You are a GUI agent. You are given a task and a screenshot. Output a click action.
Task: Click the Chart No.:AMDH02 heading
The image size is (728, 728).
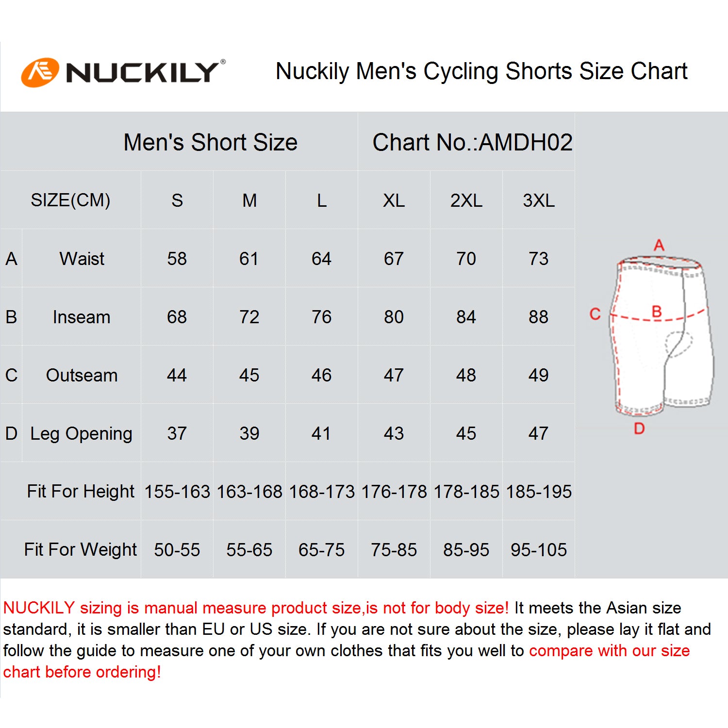[472, 142]
